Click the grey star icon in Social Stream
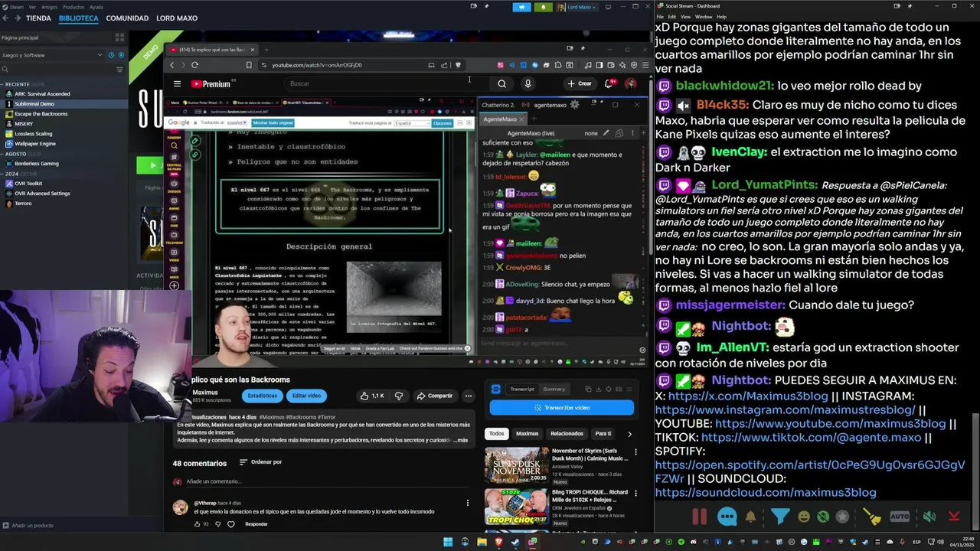 [x=842, y=517]
